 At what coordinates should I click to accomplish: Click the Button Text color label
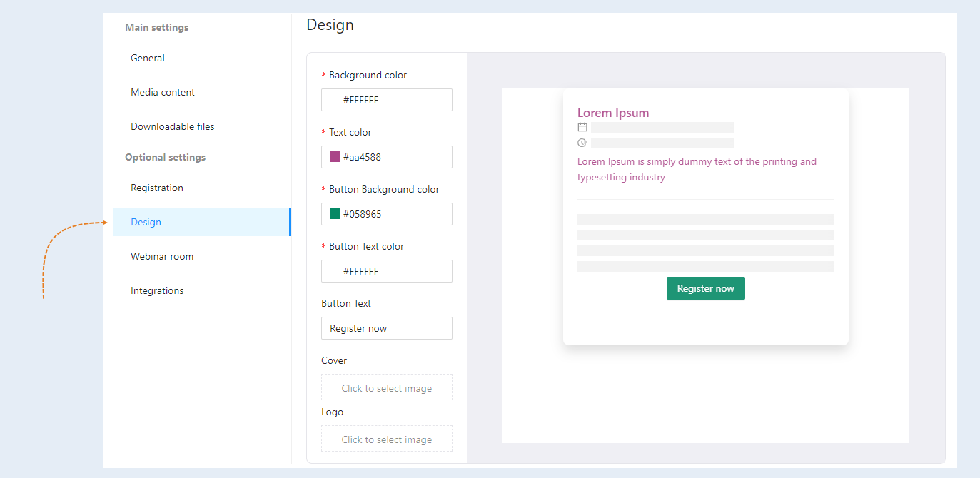[x=367, y=246]
